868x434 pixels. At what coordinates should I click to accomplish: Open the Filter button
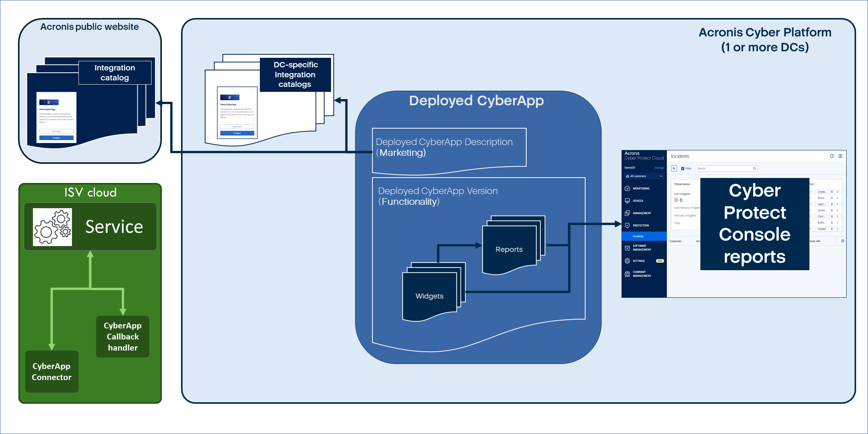686,168
